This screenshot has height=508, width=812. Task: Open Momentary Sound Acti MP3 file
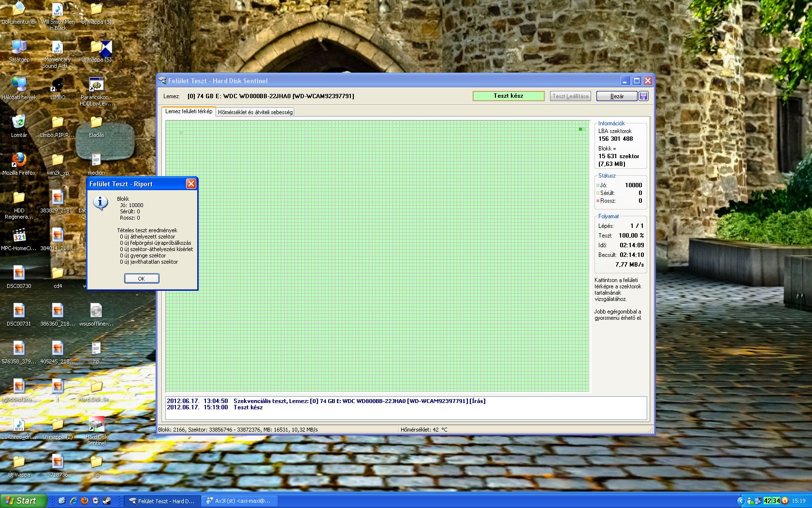58,54
